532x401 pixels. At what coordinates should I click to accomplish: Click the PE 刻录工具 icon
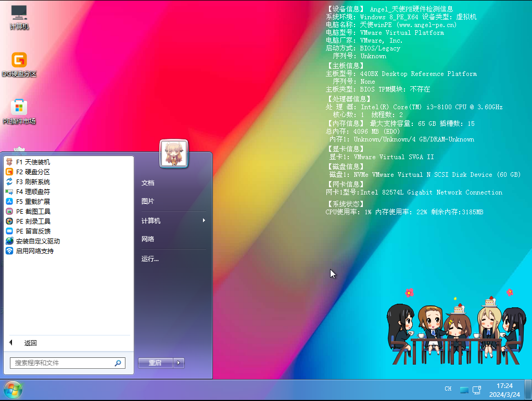tap(9, 221)
